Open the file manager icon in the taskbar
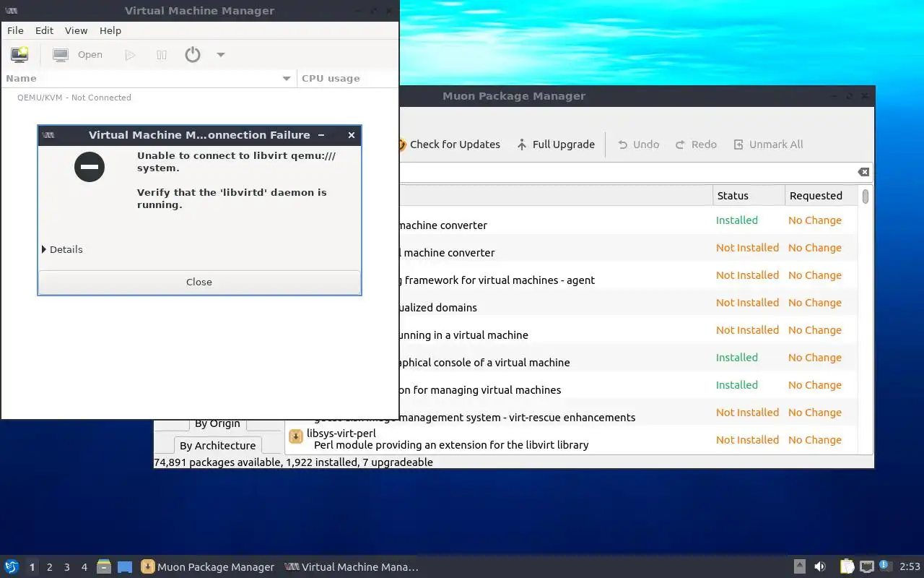The height and width of the screenshot is (578, 924). click(104, 566)
